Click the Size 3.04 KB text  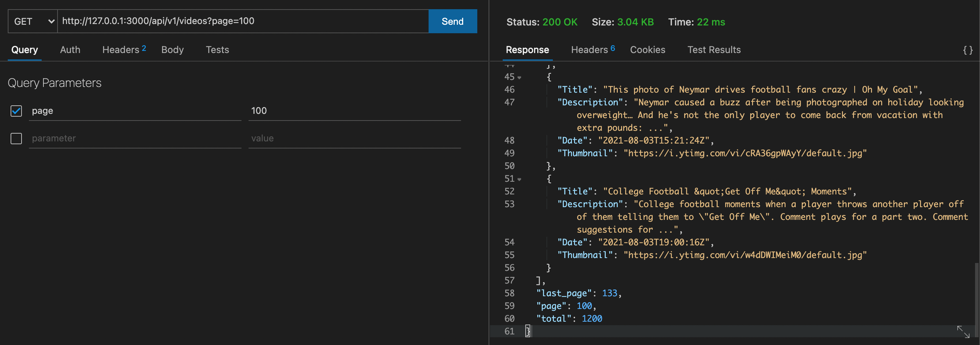tap(622, 22)
